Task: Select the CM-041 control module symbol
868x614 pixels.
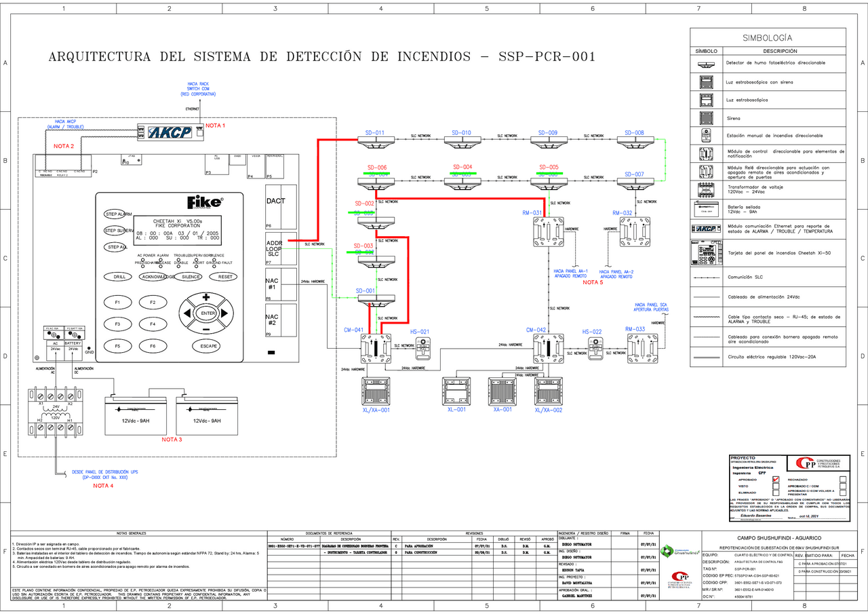Action: coord(374,347)
